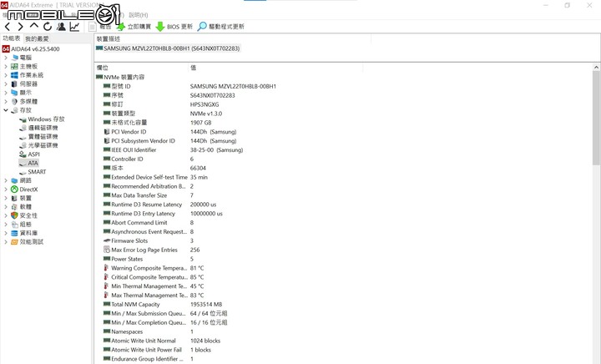Viewport: 601px width, 364px height.
Task: Click the 值 value column header
Action: pyautogui.click(x=193, y=68)
